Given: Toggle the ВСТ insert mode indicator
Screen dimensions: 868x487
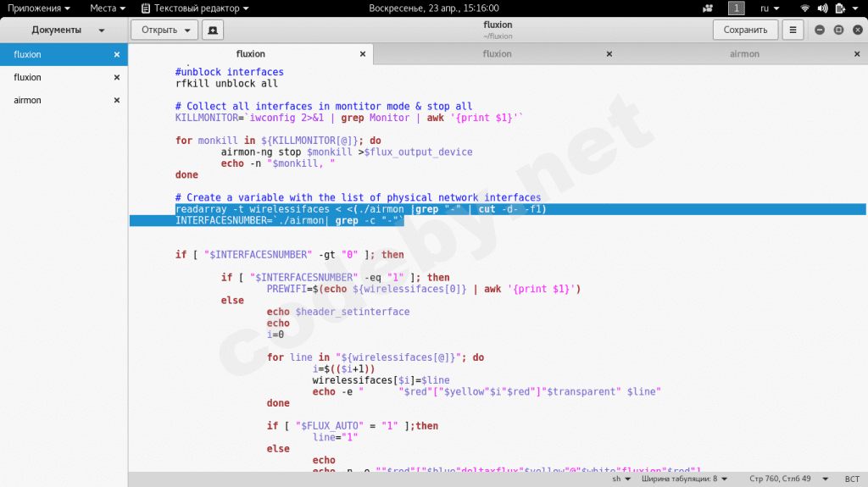Looking at the screenshot, I should (x=852, y=479).
